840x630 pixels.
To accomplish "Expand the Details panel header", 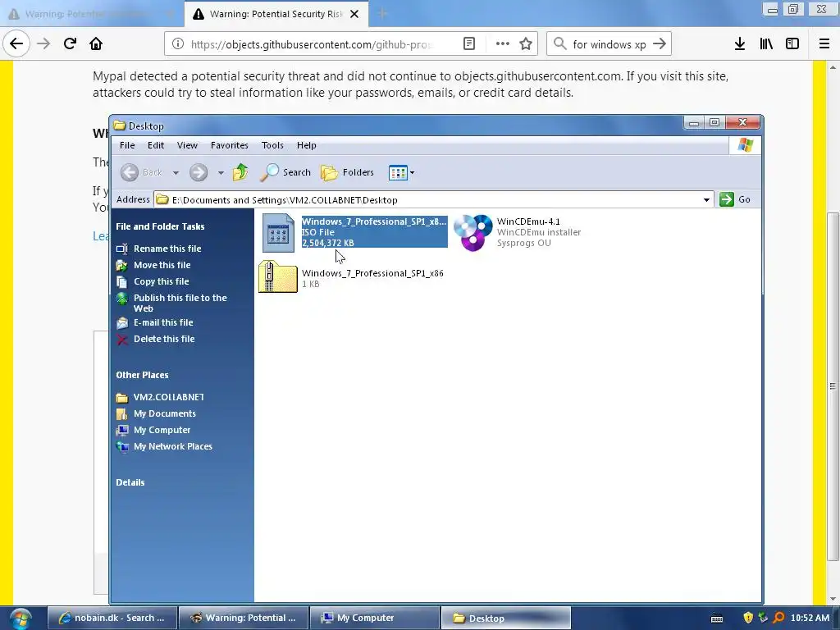I will [x=130, y=482].
